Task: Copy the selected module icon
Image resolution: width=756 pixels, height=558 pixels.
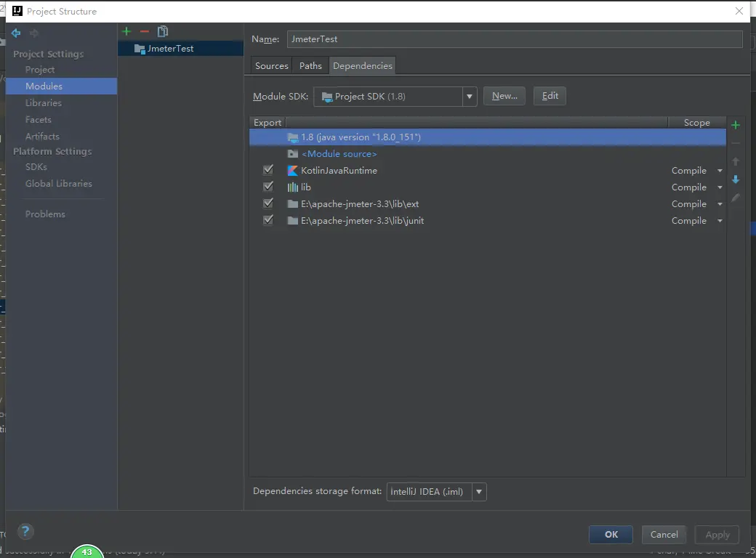Action: 163,31
